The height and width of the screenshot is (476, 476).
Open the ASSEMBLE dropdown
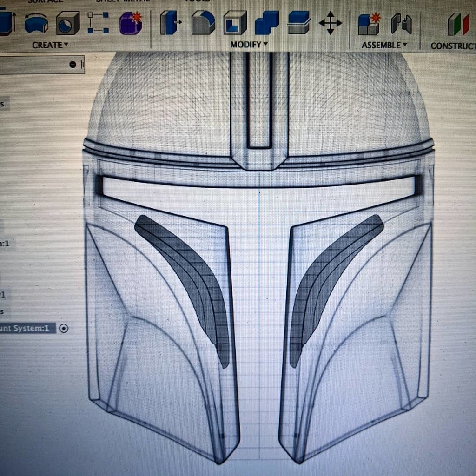pos(382,45)
